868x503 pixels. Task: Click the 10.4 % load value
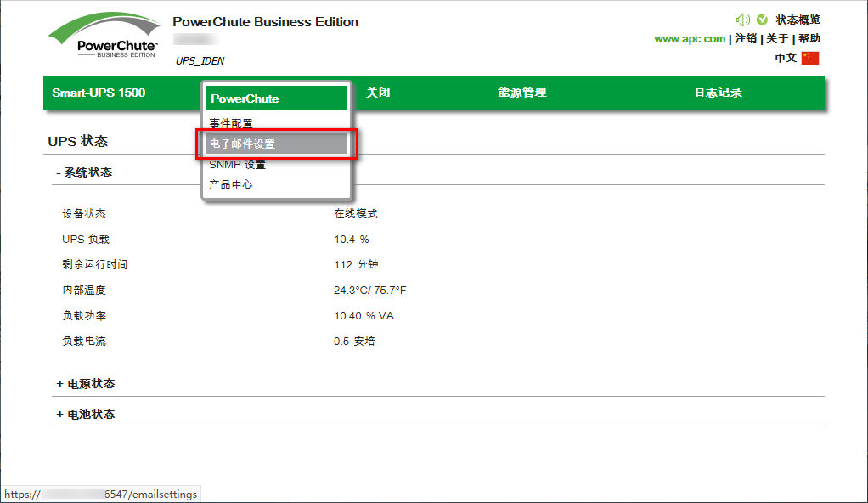[x=352, y=240]
